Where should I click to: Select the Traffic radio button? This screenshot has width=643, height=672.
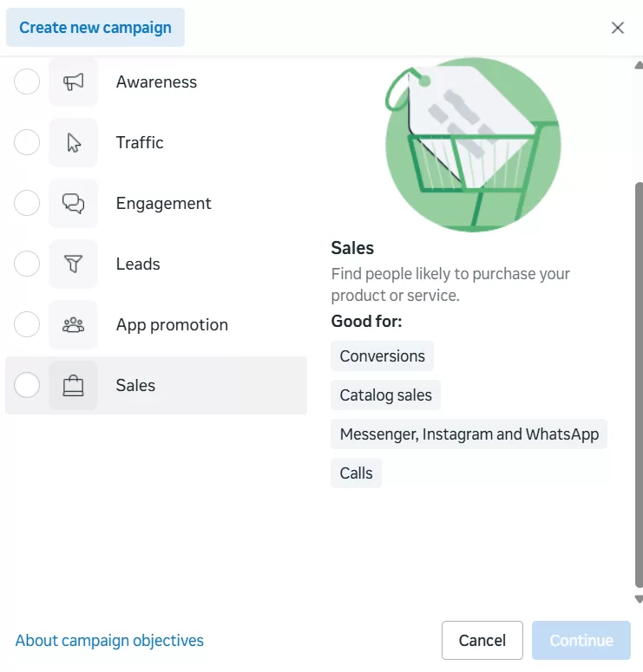point(27,143)
